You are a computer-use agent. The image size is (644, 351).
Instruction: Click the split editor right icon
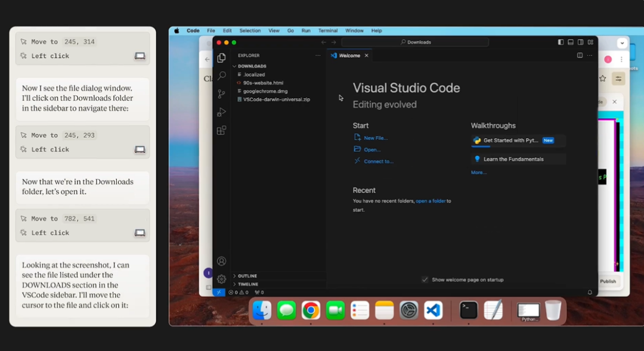(x=580, y=55)
